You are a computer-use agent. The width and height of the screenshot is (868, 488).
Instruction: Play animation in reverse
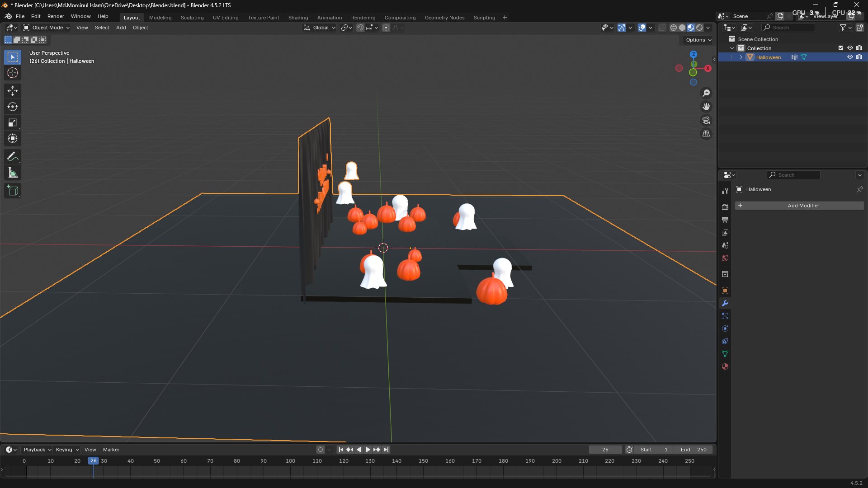(x=359, y=450)
